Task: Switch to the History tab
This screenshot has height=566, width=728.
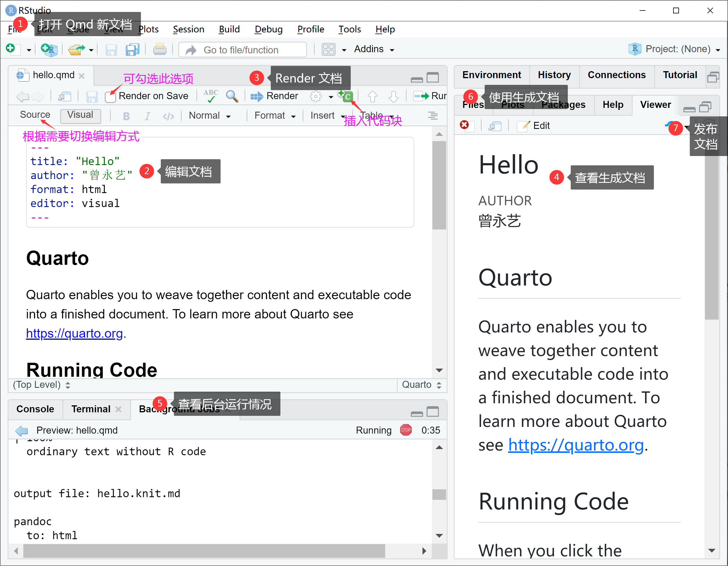Action: [554, 75]
